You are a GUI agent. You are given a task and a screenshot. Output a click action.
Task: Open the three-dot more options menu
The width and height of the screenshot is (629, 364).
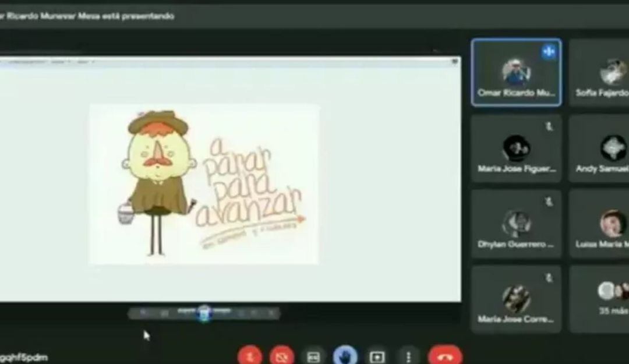(x=409, y=356)
